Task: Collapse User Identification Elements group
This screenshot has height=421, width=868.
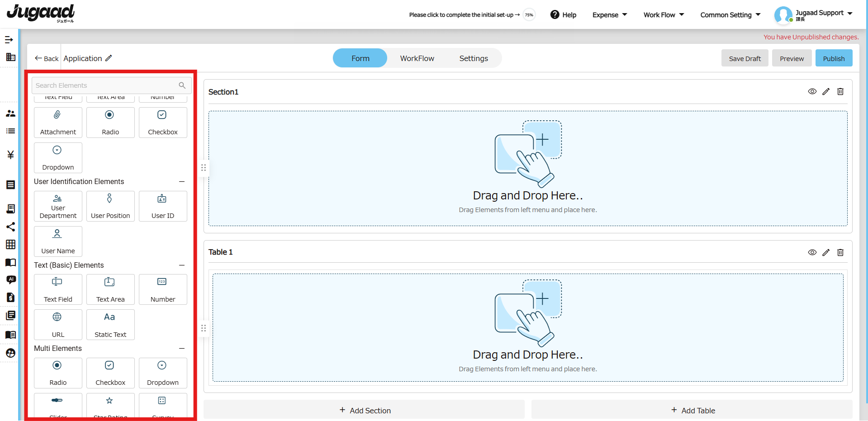Action: coord(182,182)
